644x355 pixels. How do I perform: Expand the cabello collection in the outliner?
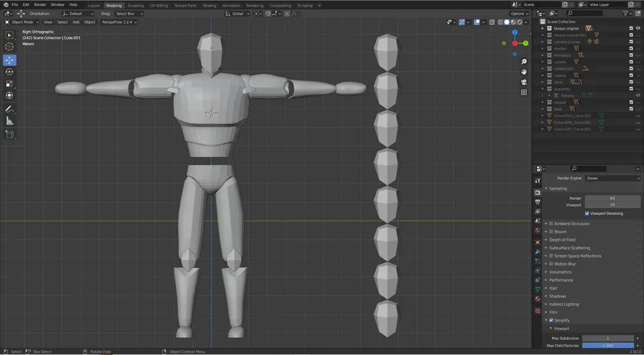click(x=543, y=62)
